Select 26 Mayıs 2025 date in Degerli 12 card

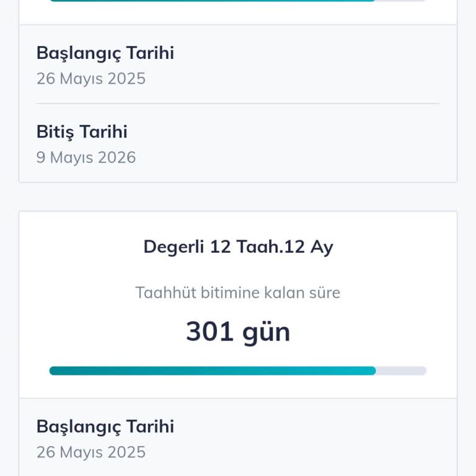coord(91,452)
